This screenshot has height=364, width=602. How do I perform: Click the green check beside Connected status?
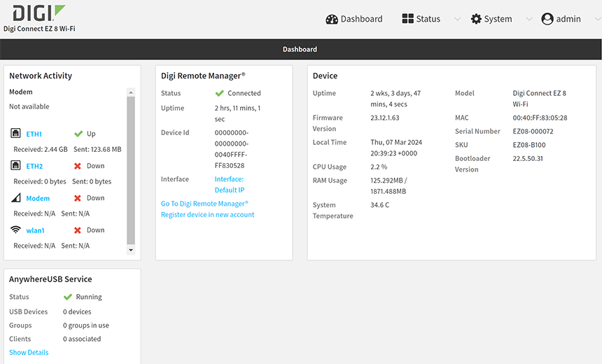pyautogui.click(x=219, y=93)
